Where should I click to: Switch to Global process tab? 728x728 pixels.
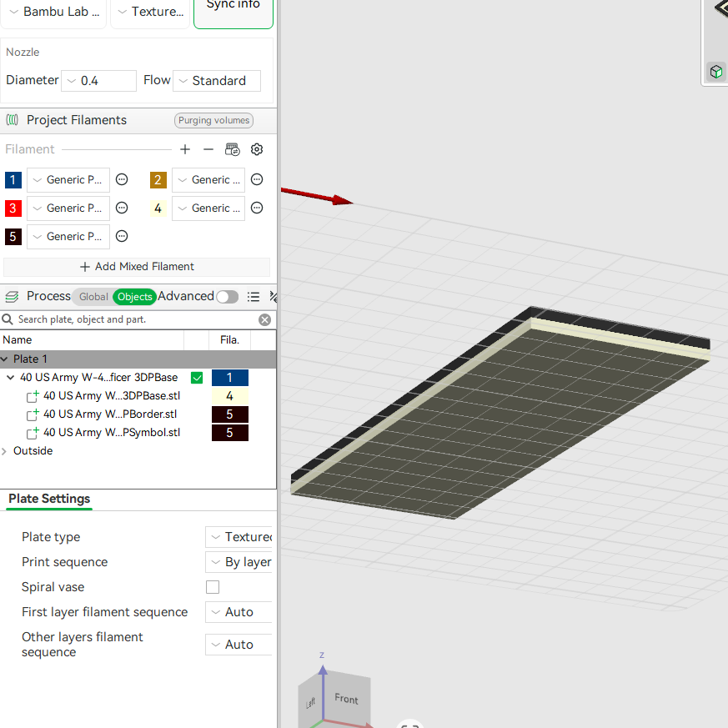pyautogui.click(x=93, y=297)
